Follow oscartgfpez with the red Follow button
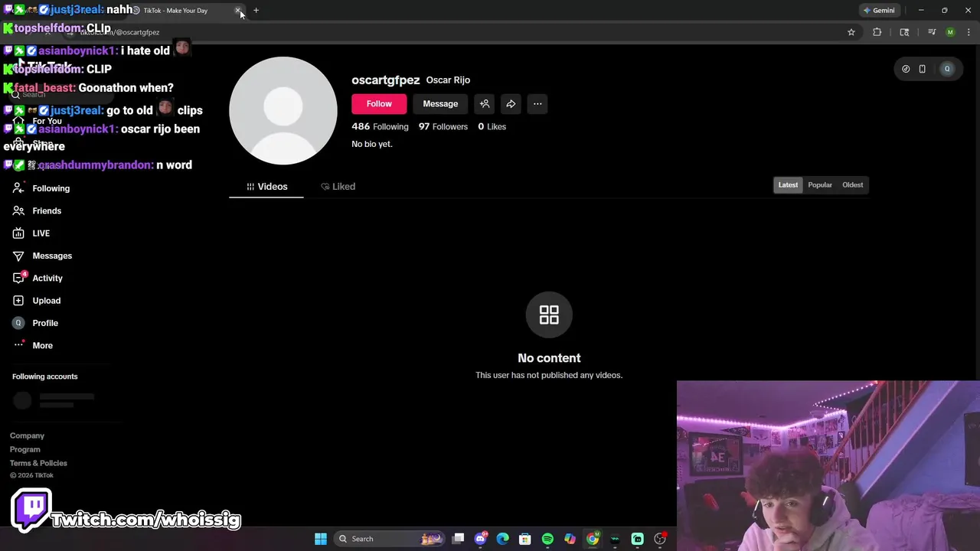 pyautogui.click(x=379, y=104)
